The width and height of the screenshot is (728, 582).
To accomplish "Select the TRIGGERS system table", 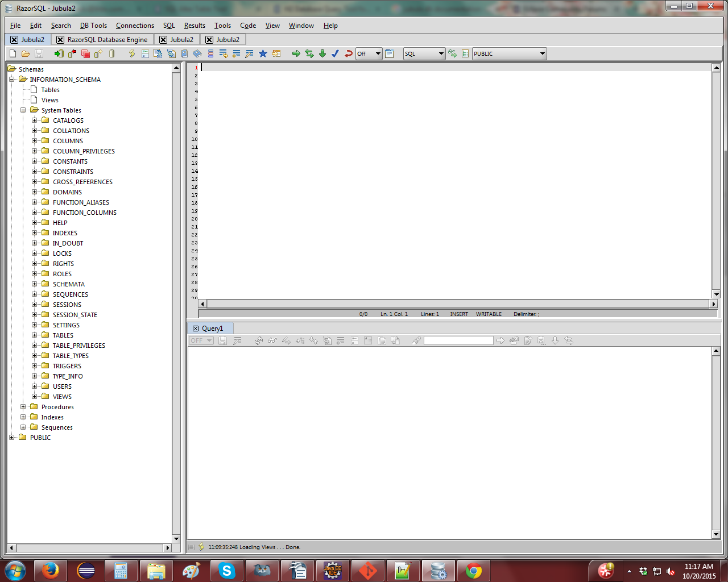I will pyautogui.click(x=67, y=366).
